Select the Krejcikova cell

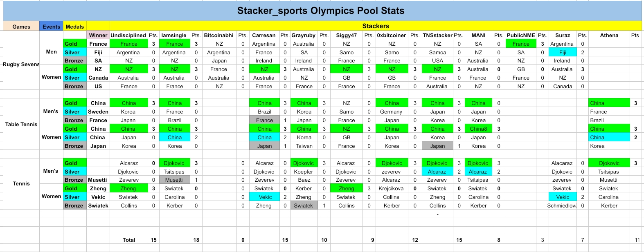click(x=392, y=188)
